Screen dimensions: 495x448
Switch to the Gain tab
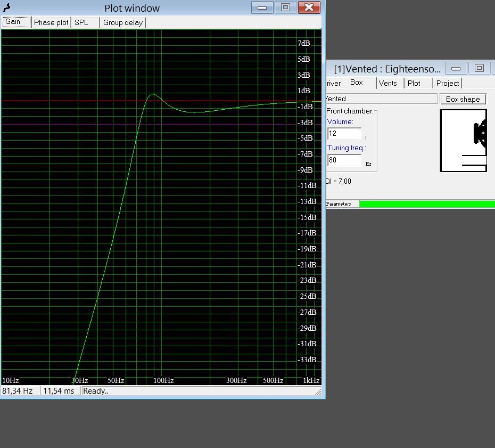(16, 22)
